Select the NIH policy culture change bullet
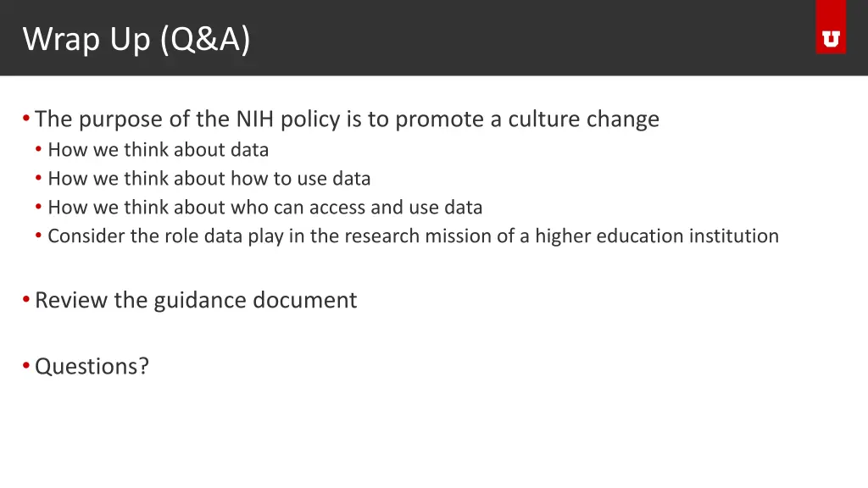This screenshot has width=868, height=488. (347, 119)
